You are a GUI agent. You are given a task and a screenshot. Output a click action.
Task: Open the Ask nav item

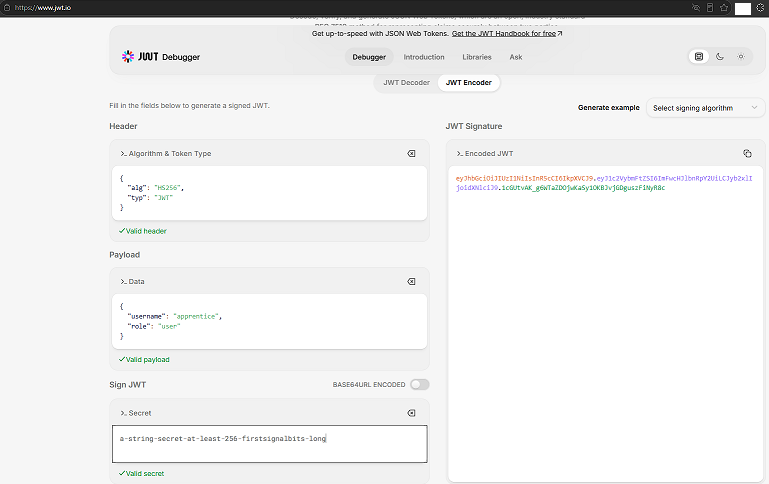(x=515, y=57)
